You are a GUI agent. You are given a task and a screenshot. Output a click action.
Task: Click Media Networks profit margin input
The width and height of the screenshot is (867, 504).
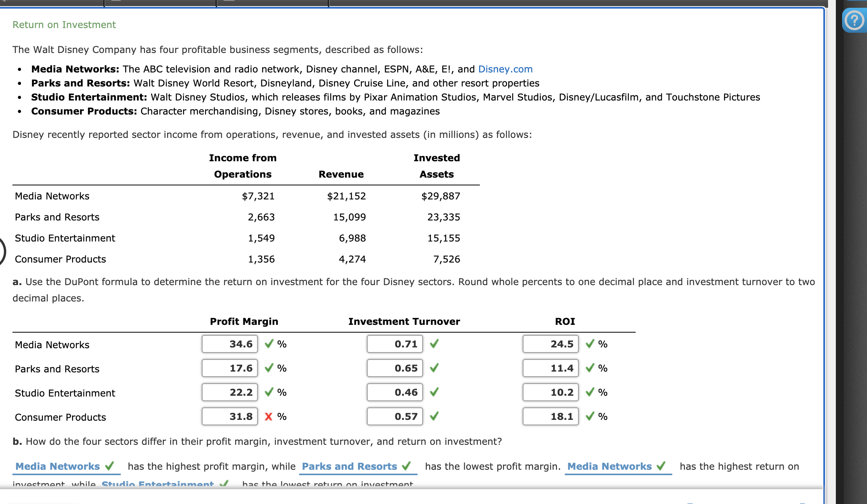click(230, 344)
